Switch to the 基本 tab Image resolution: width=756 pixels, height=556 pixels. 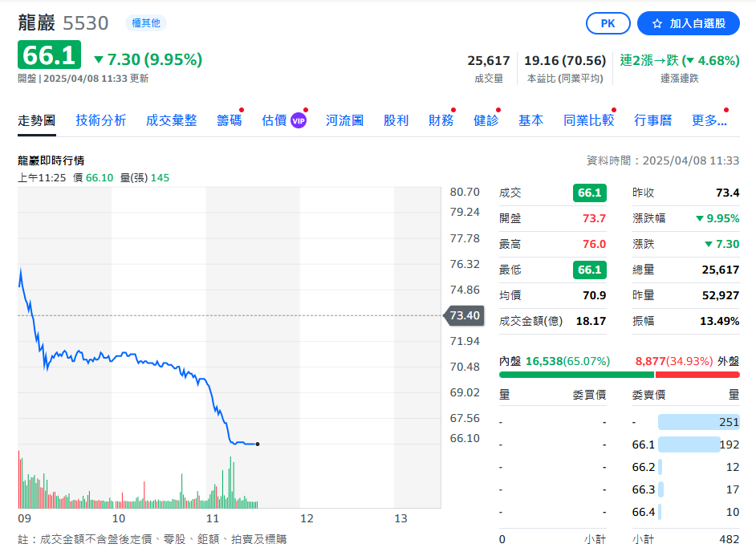tap(530, 120)
